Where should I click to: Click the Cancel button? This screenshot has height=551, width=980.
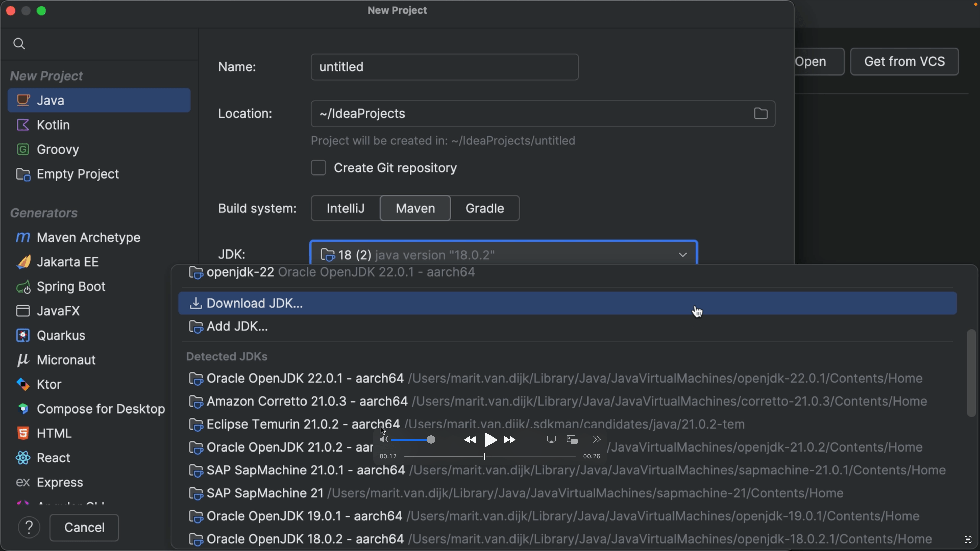pyautogui.click(x=84, y=528)
